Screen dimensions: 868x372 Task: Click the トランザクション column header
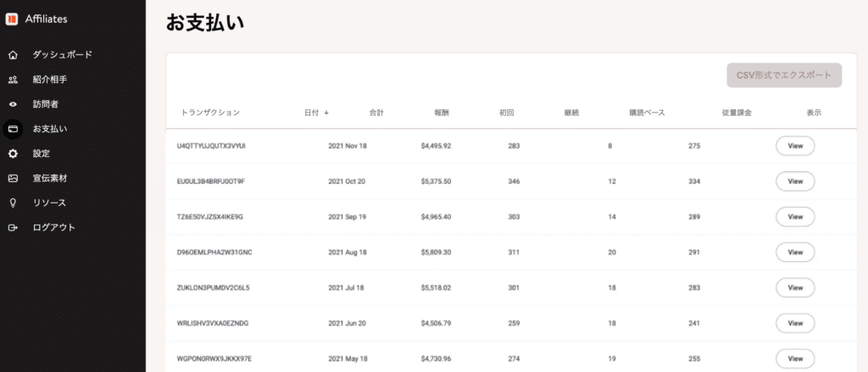pos(210,113)
